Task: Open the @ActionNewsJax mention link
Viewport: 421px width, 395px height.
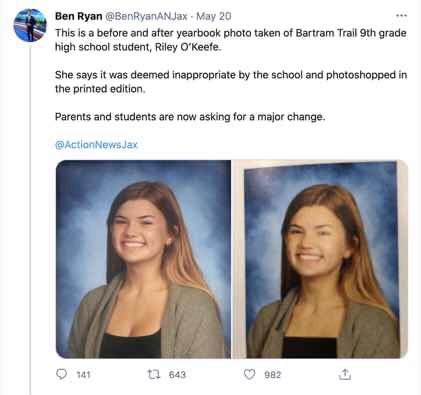Action: pyautogui.click(x=96, y=144)
